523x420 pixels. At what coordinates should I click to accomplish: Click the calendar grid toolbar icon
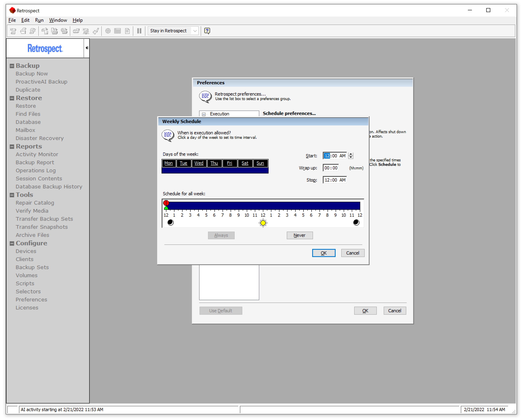tap(117, 31)
